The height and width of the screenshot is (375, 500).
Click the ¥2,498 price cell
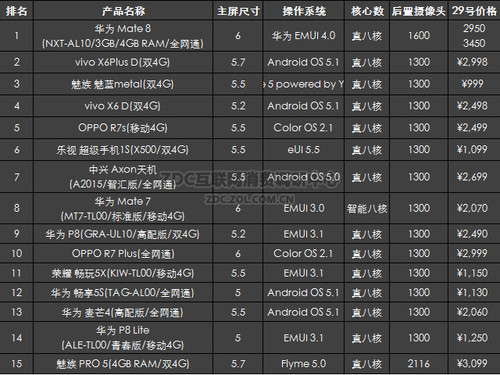(x=473, y=106)
